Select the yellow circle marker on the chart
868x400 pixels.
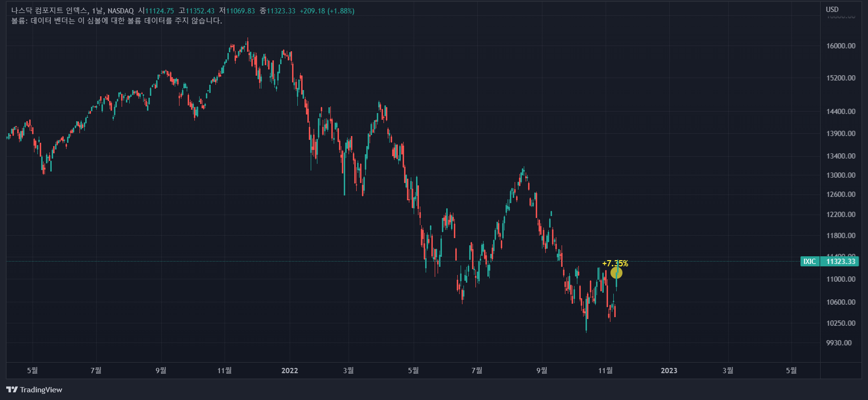click(616, 273)
